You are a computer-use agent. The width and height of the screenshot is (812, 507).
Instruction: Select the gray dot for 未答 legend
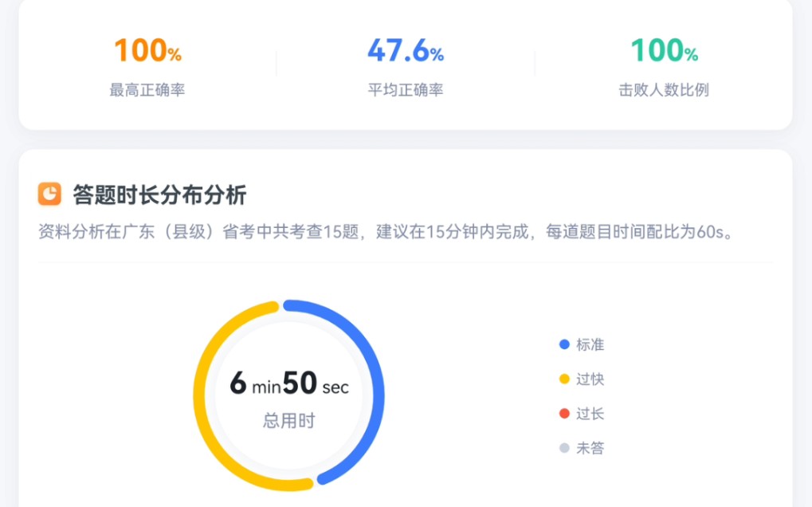pos(565,448)
